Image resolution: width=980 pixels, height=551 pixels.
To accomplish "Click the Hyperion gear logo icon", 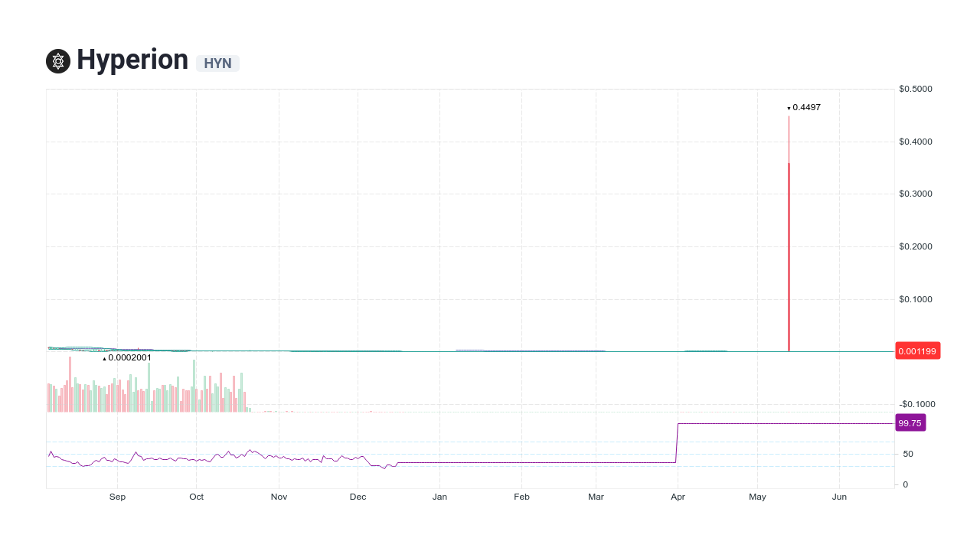I will point(57,60).
